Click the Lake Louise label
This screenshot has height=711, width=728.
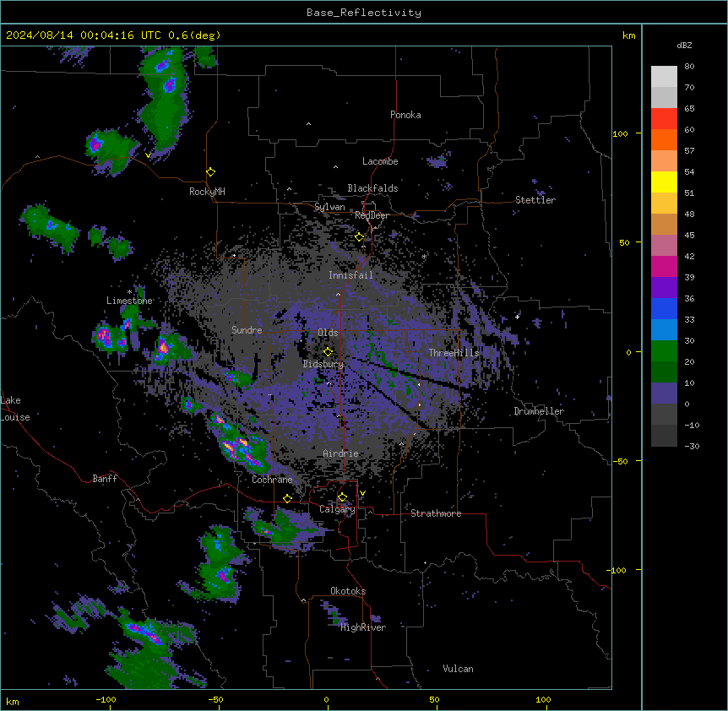15,409
